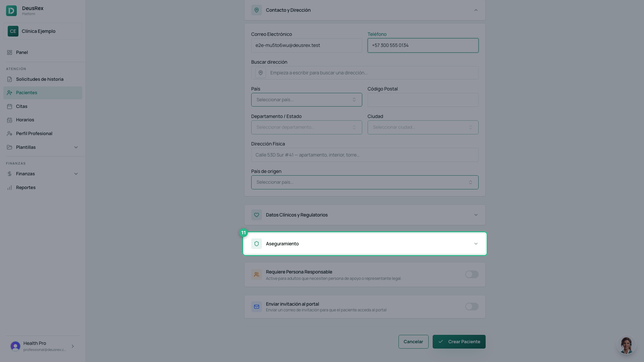Image resolution: width=644 pixels, height=362 pixels.
Task: Click the Horarios clock-calendar icon
Action: [x=9, y=120]
